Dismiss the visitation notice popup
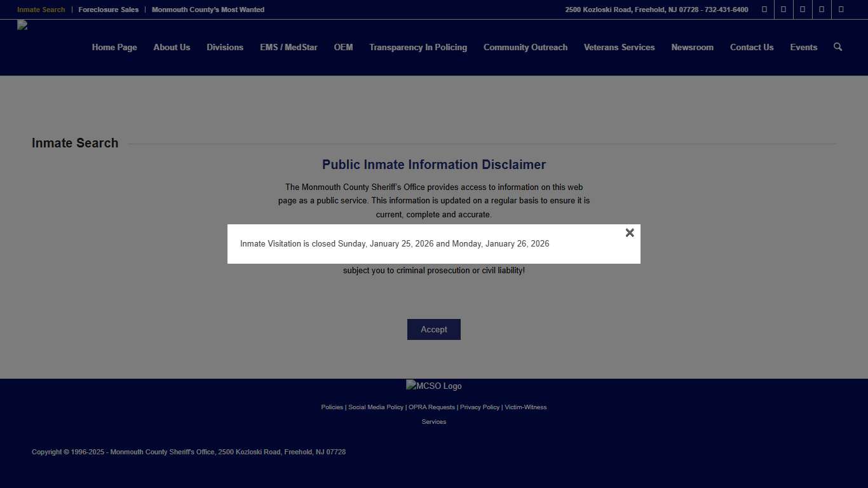The image size is (868, 488). (630, 233)
